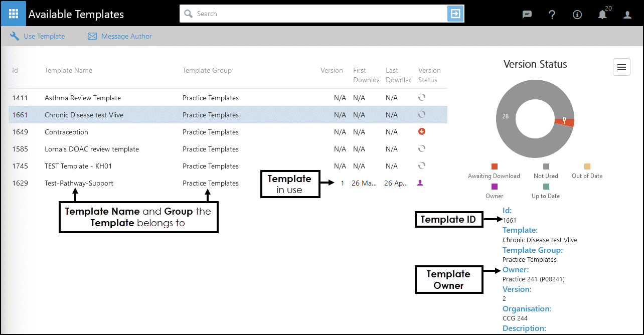The height and width of the screenshot is (335, 644).
Task: Click Use Template in the toolbar
Action: coord(38,36)
